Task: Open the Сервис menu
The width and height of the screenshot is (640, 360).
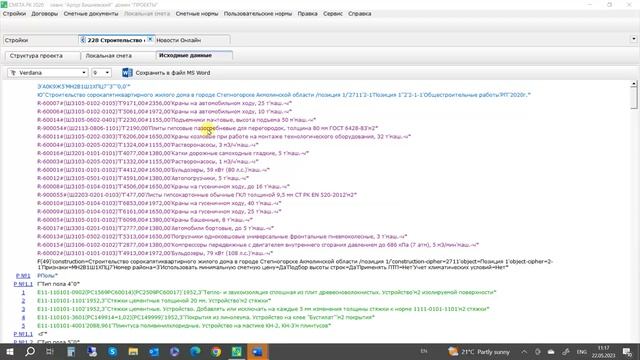Action: [x=333, y=13]
